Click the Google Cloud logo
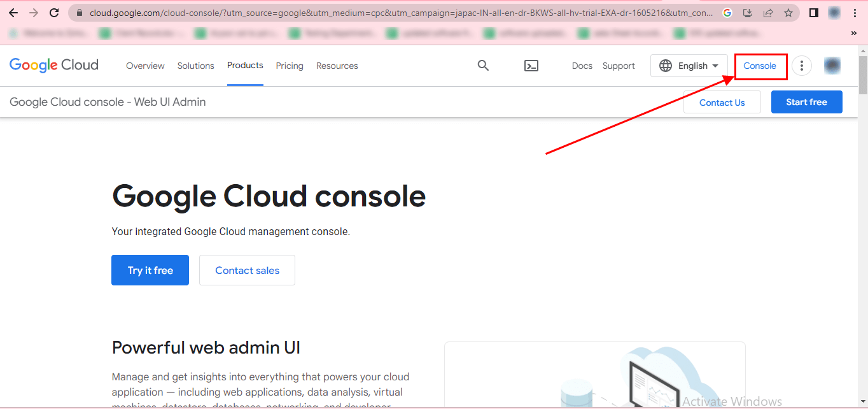 [54, 65]
